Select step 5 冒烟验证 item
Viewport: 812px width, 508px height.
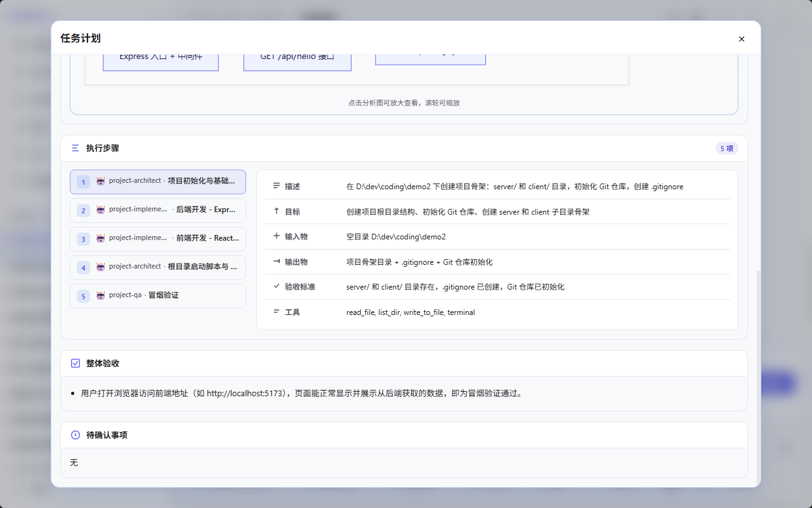(158, 296)
